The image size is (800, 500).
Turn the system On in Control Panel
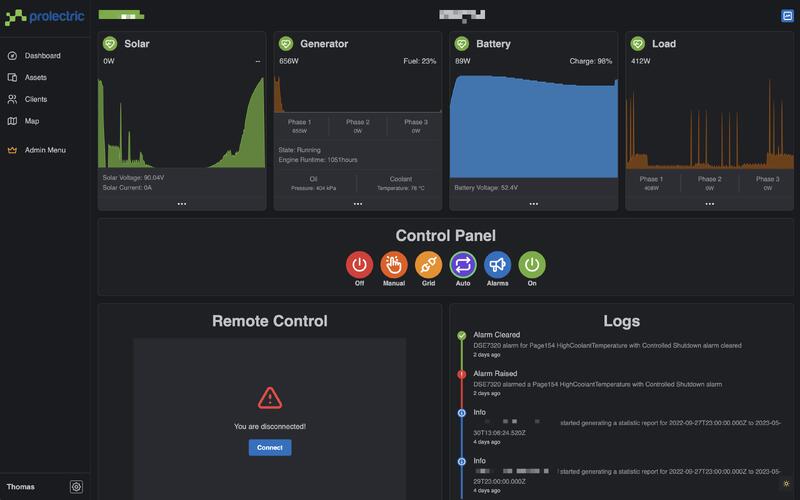click(532, 265)
